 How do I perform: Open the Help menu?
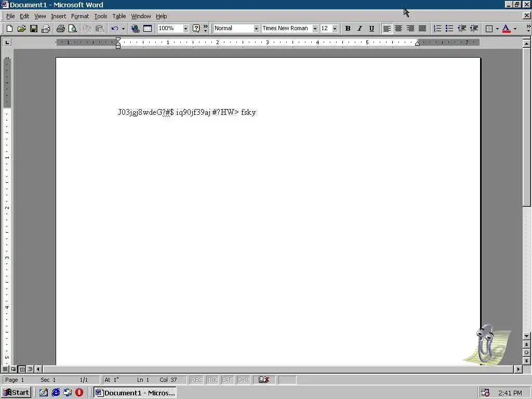tap(161, 16)
